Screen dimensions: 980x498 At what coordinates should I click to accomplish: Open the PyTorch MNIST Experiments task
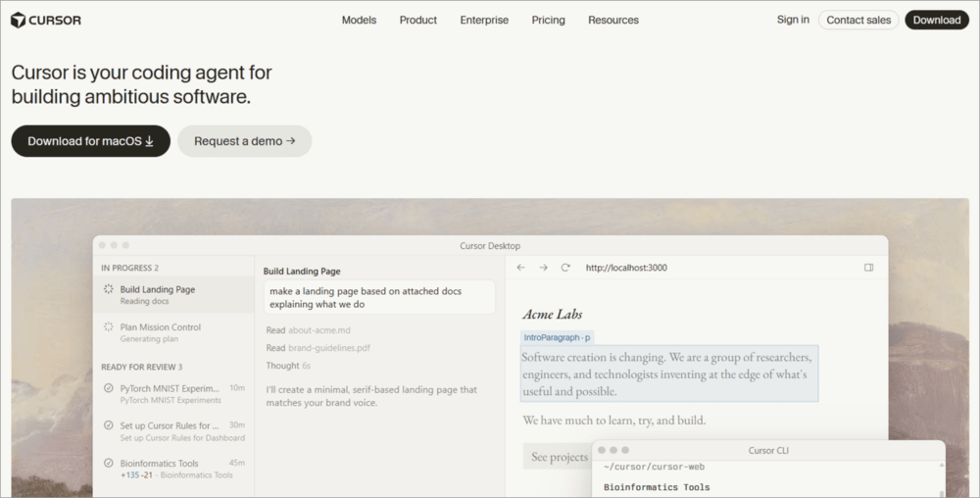pos(173,394)
